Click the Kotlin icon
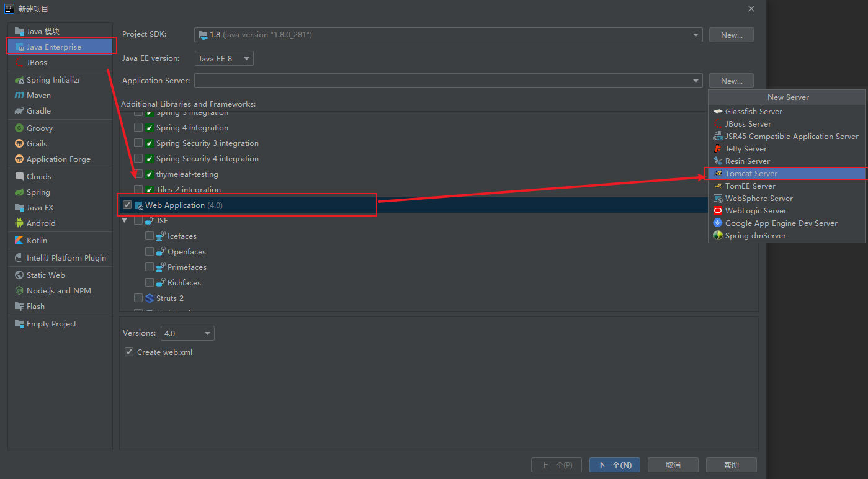868x479 pixels. point(19,240)
